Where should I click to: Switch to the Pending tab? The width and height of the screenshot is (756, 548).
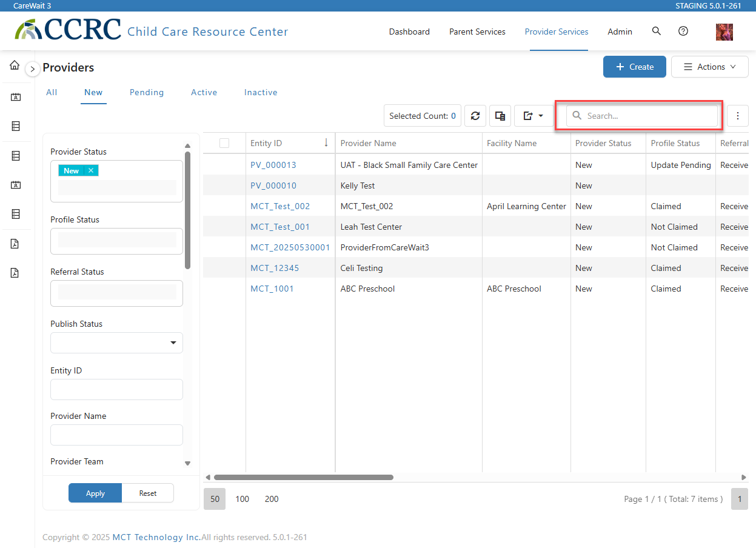(147, 92)
